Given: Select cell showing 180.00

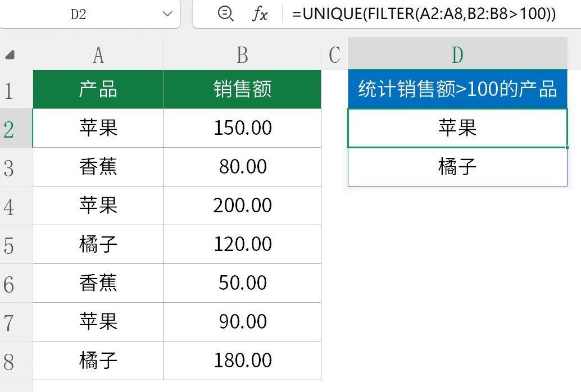Looking at the screenshot, I should [x=242, y=361].
